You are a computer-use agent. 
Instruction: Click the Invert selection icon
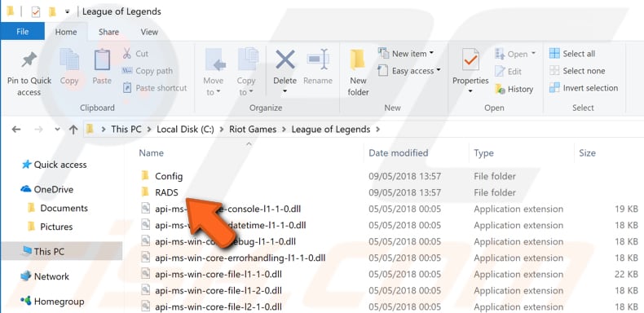pyautogui.click(x=554, y=88)
